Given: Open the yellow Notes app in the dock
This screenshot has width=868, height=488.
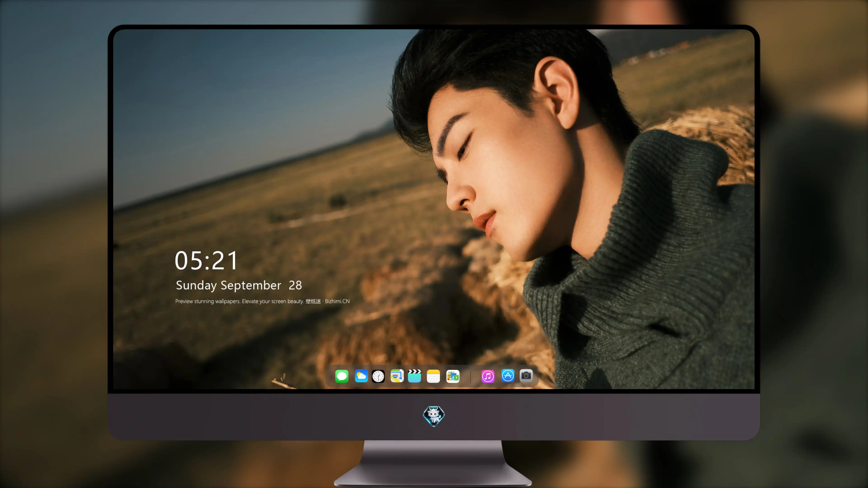Looking at the screenshot, I should tap(433, 376).
